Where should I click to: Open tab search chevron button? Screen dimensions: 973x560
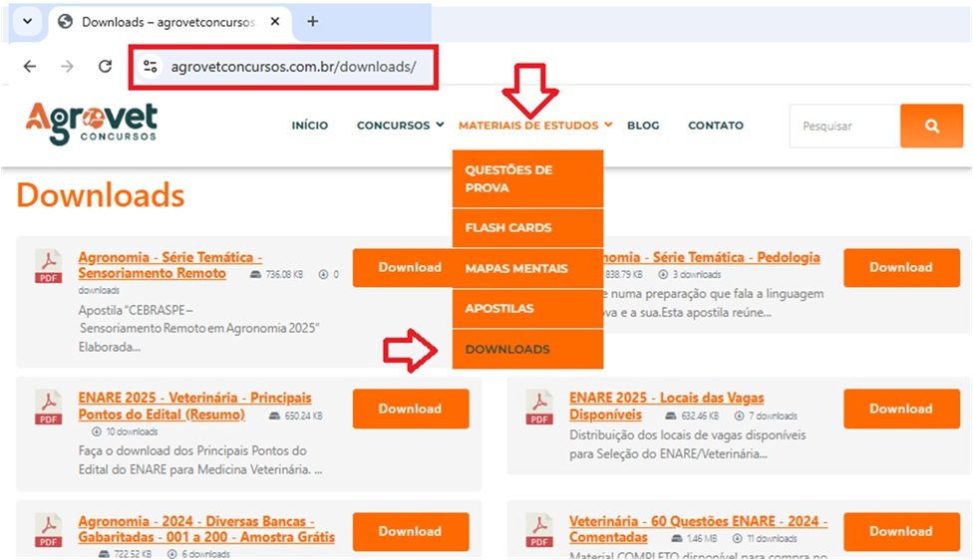coord(27,21)
